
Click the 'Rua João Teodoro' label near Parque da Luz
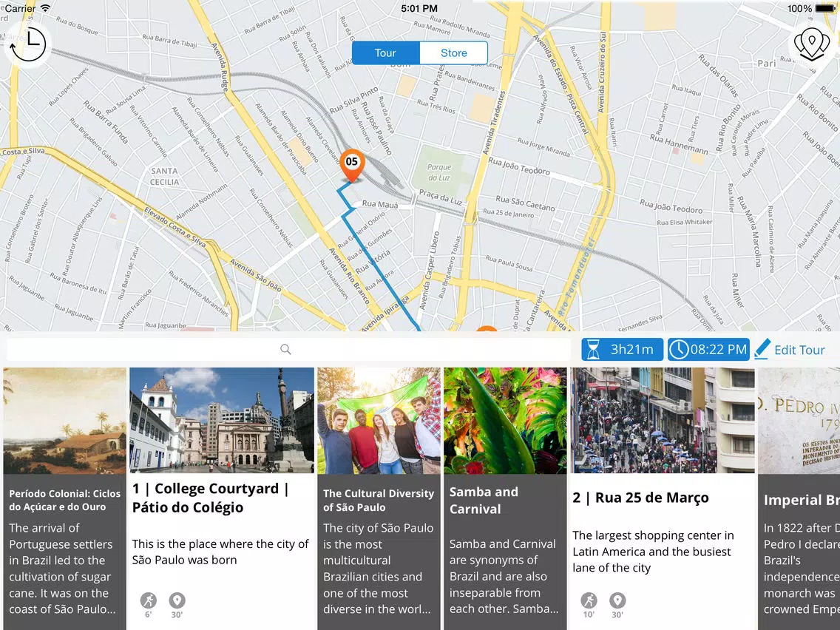518,166
